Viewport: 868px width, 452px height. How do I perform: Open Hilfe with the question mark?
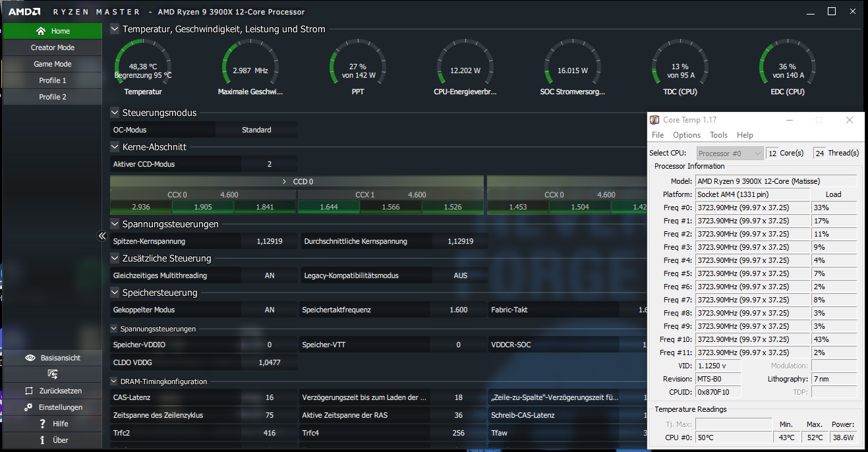[53, 424]
